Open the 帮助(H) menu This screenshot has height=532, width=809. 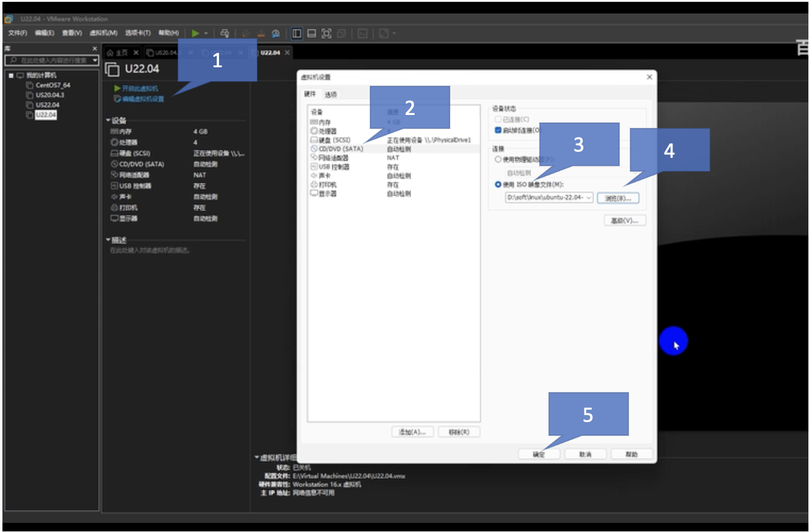pyautogui.click(x=168, y=33)
